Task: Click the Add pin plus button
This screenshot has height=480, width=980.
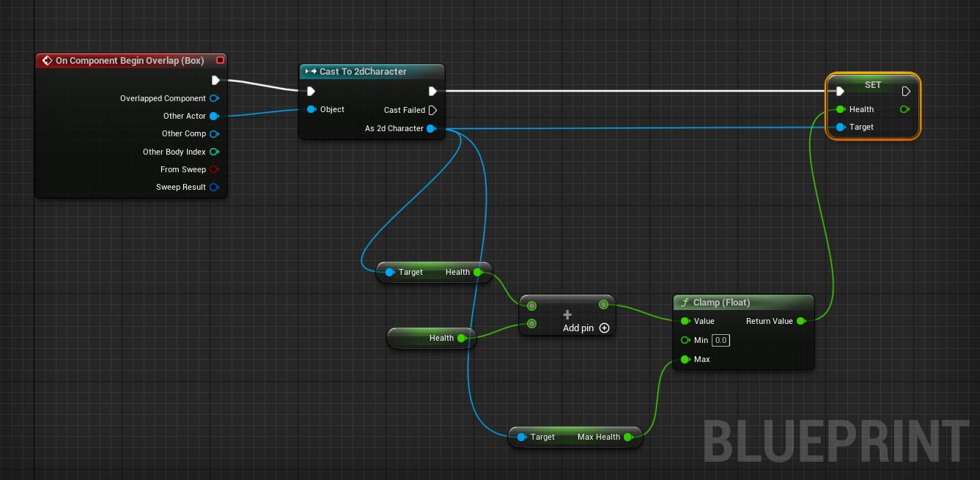Action: pos(605,328)
